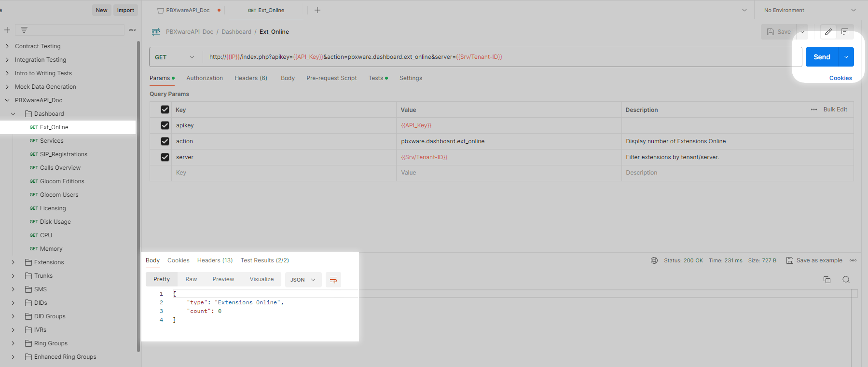Viewport: 868px width, 367px height.
Task: Open params table column options ellipsis
Action: point(814,109)
